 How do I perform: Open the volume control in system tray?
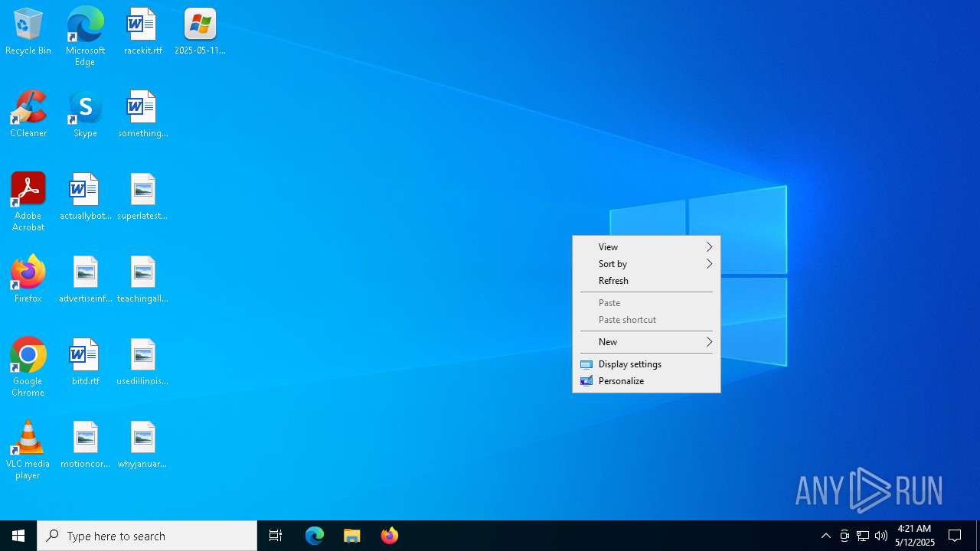pyautogui.click(x=881, y=536)
